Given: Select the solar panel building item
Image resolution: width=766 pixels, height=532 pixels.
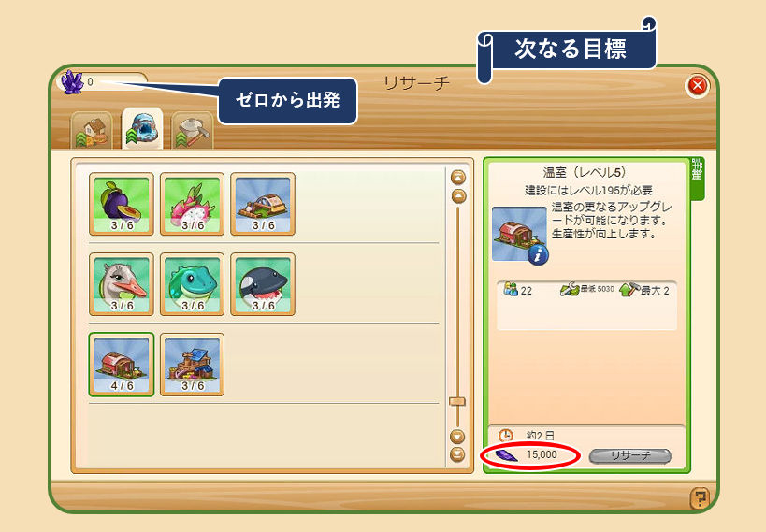Looking at the screenshot, I should pyautogui.click(x=192, y=365).
